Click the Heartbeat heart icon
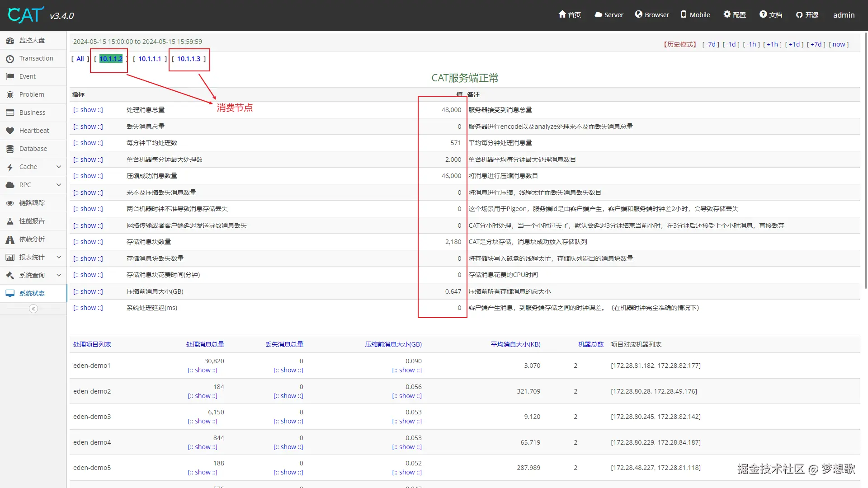Image resolution: width=868 pixels, height=488 pixels. pyautogui.click(x=10, y=131)
